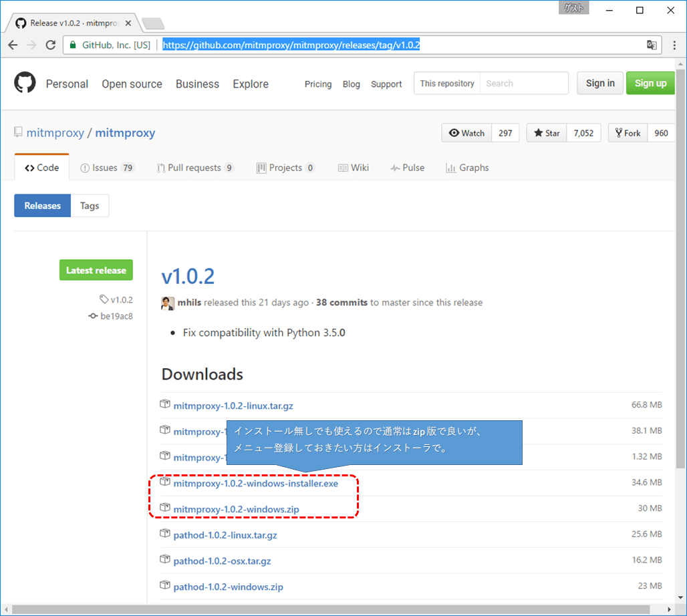Click the Latest release label
This screenshot has width=687, height=616.
[96, 271]
